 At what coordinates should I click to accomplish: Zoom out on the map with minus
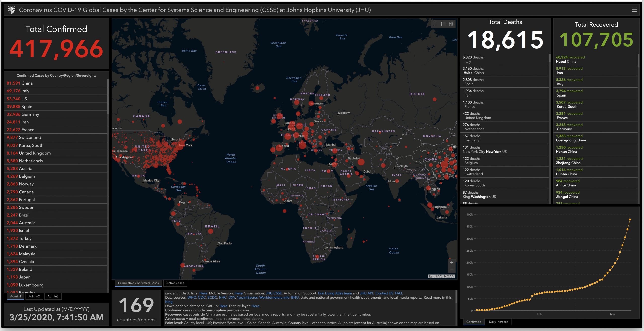452,269
